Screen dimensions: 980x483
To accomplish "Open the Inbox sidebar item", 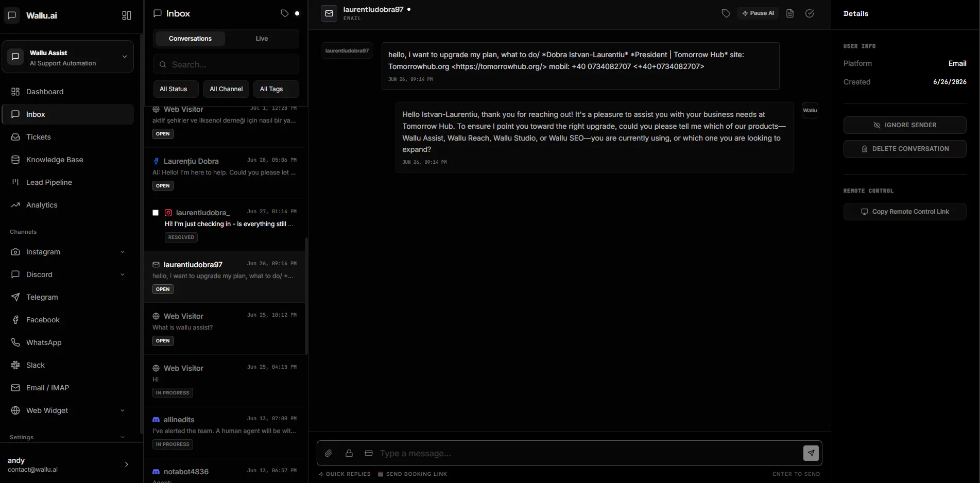I will (x=68, y=114).
